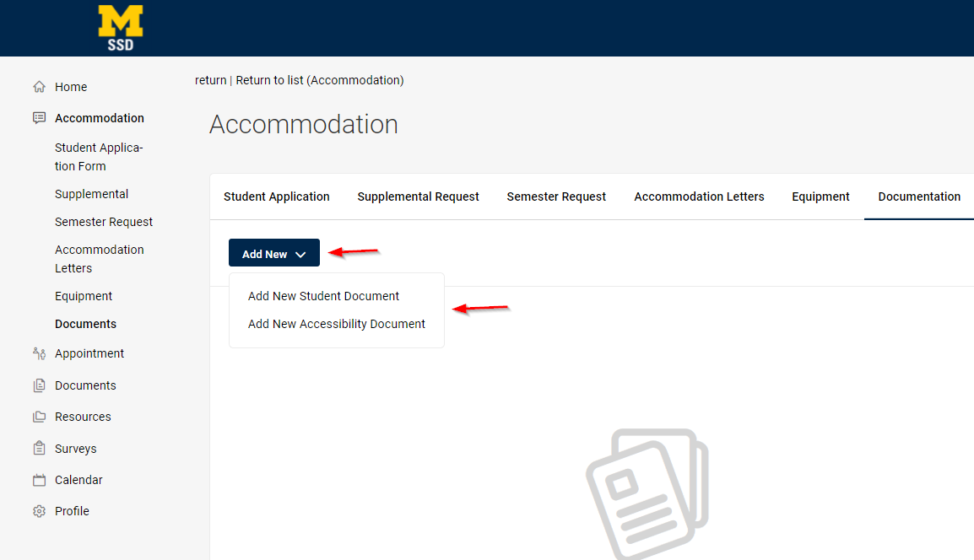The image size is (974, 560).
Task: Open the Supplemental Request tab
Action: coord(418,197)
